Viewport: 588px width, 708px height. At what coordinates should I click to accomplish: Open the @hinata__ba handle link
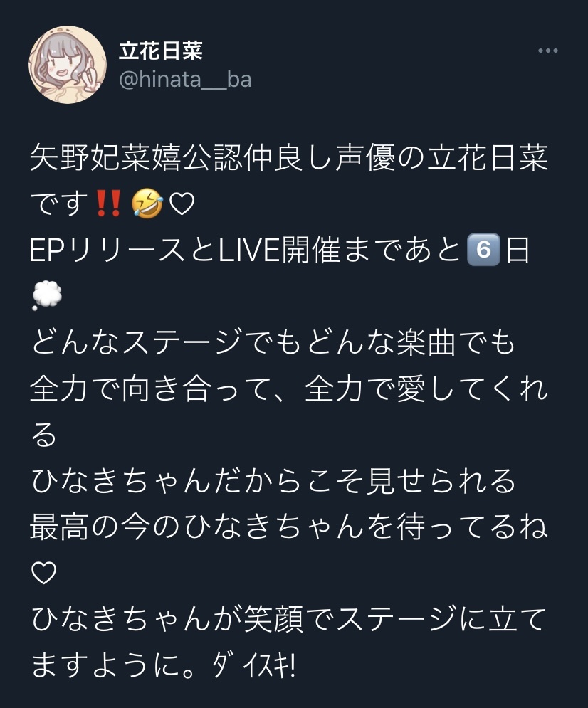click(x=185, y=80)
